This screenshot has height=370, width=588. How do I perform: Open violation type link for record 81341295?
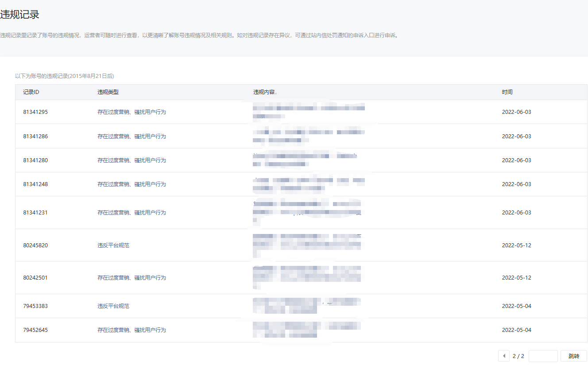click(132, 112)
